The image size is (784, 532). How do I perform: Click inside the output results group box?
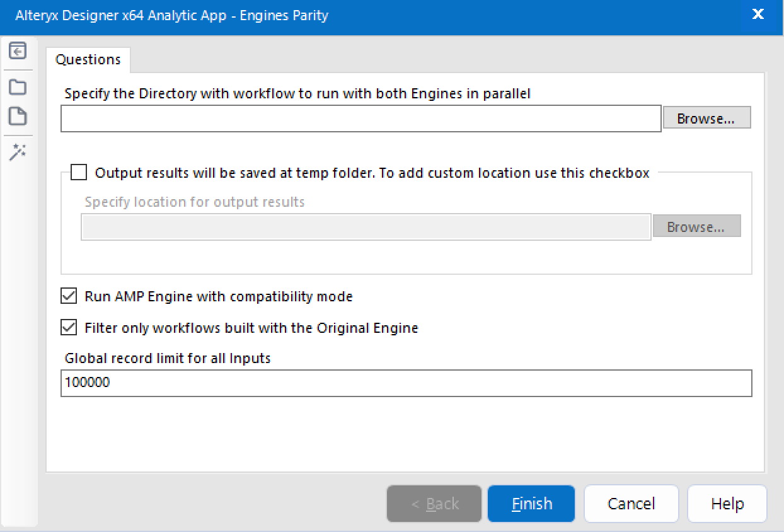(x=406, y=258)
